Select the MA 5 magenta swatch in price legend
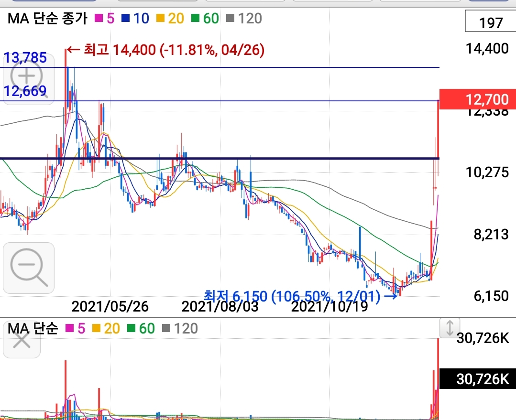 [99, 18]
